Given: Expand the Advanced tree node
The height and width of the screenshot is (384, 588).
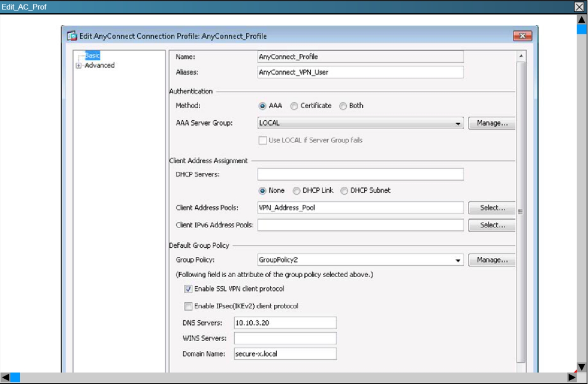Looking at the screenshot, I should (x=79, y=66).
